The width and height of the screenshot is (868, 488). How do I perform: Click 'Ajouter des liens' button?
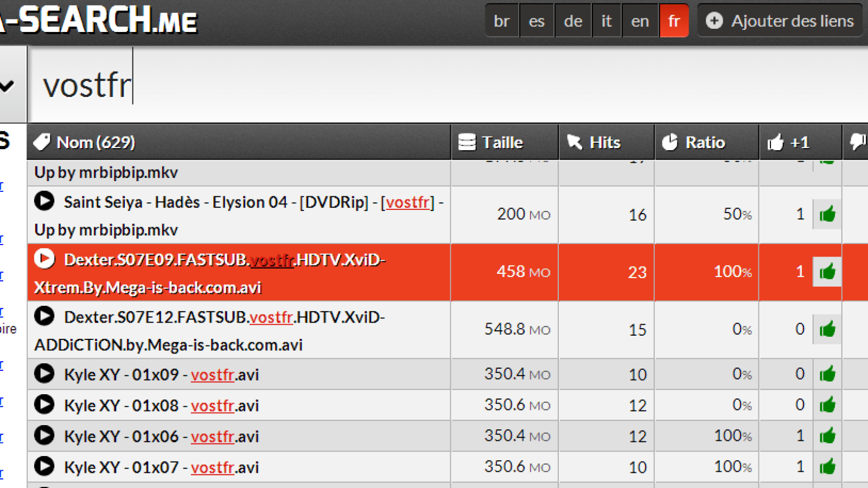point(780,21)
